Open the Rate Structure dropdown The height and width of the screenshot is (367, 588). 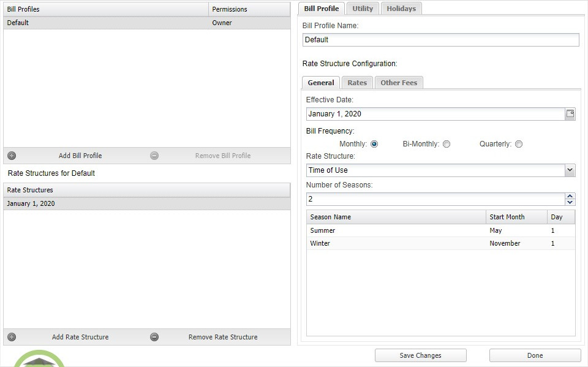[x=570, y=170]
